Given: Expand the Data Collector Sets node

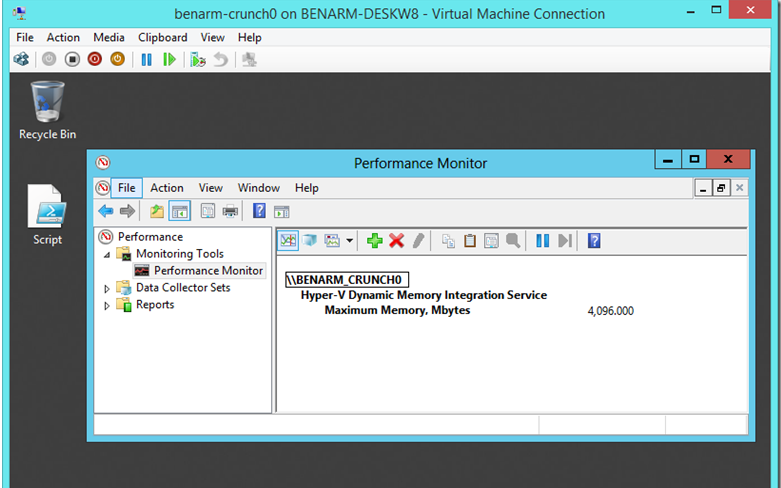Looking at the screenshot, I should pyautogui.click(x=108, y=288).
